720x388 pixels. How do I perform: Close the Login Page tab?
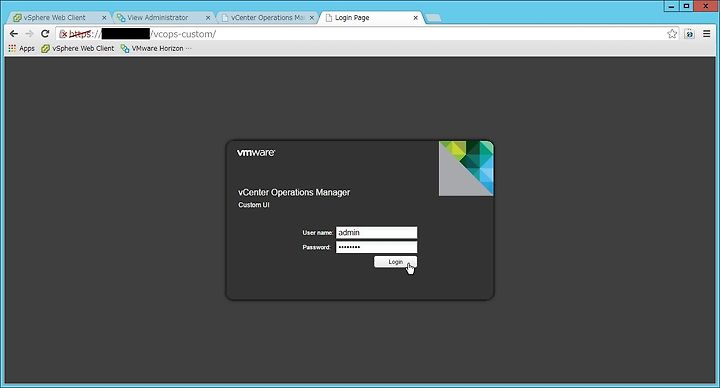click(416, 18)
